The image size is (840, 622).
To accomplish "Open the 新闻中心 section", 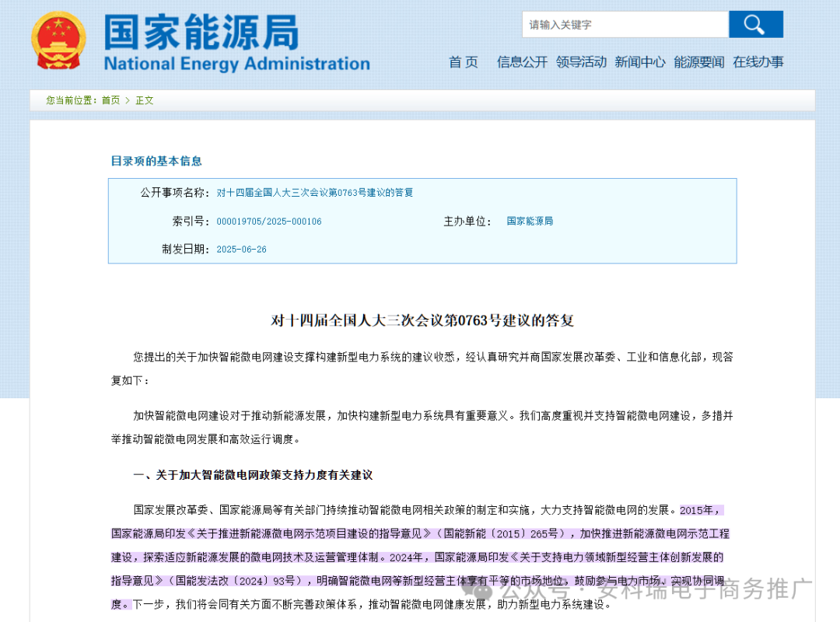I will click(640, 62).
